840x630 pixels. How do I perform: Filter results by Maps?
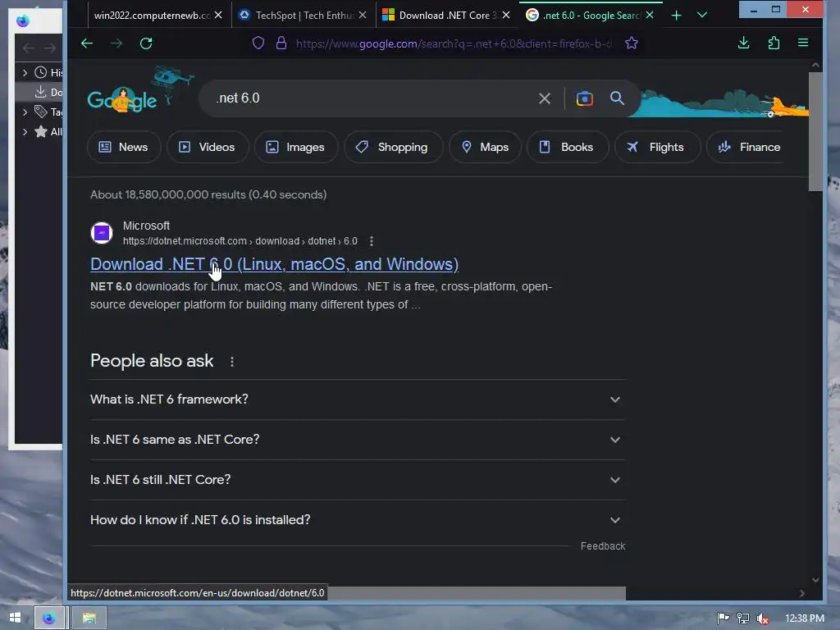(485, 148)
